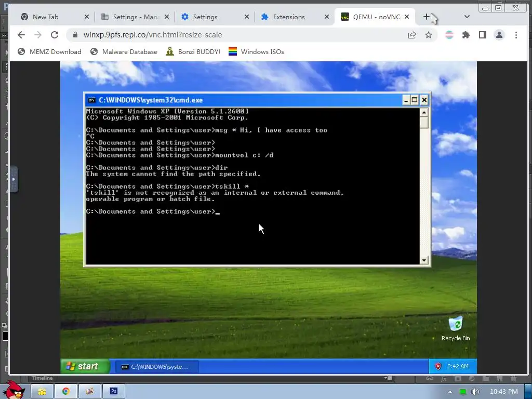Click the site lock icon in the address bar

(75, 35)
